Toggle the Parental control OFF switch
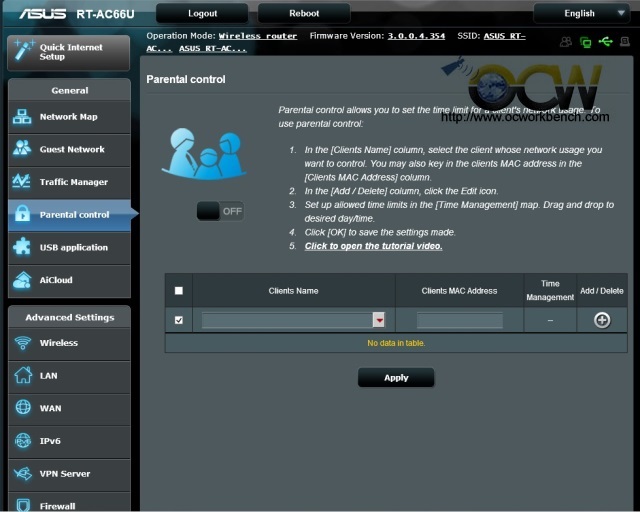The image size is (640, 512). 220,211
